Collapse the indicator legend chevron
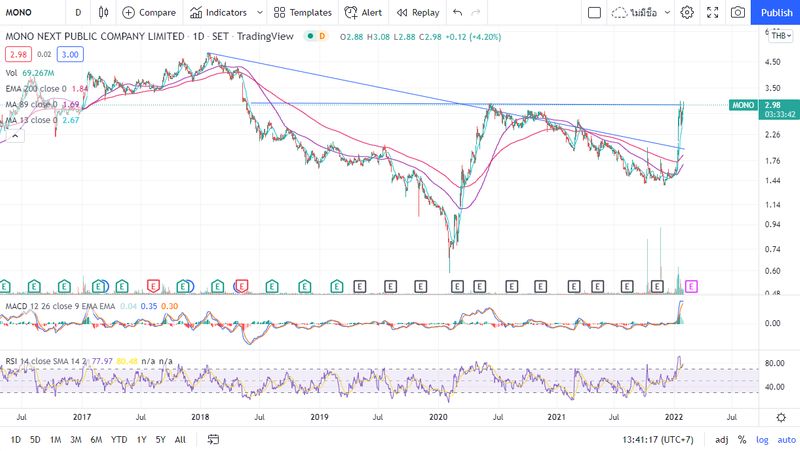Screen dimensions: 800x451 pos(15,136)
